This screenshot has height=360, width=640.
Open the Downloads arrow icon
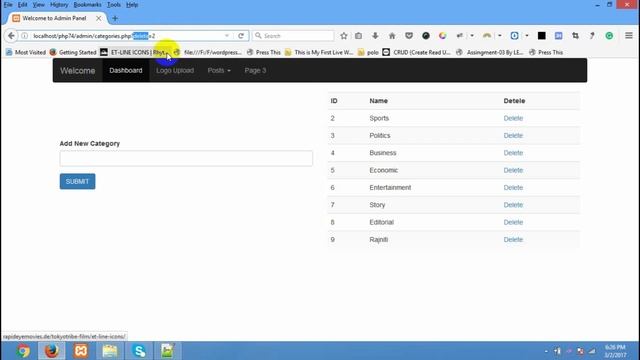(x=375, y=36)
